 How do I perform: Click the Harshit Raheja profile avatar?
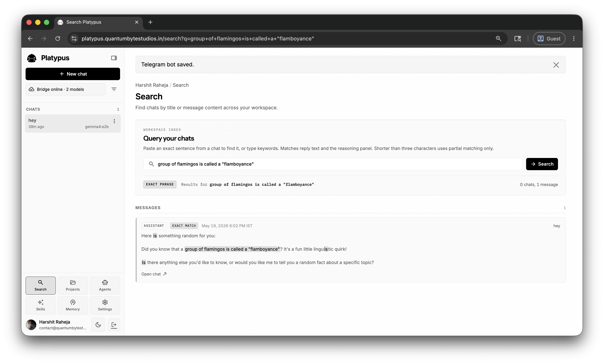[x=31, y=325]
